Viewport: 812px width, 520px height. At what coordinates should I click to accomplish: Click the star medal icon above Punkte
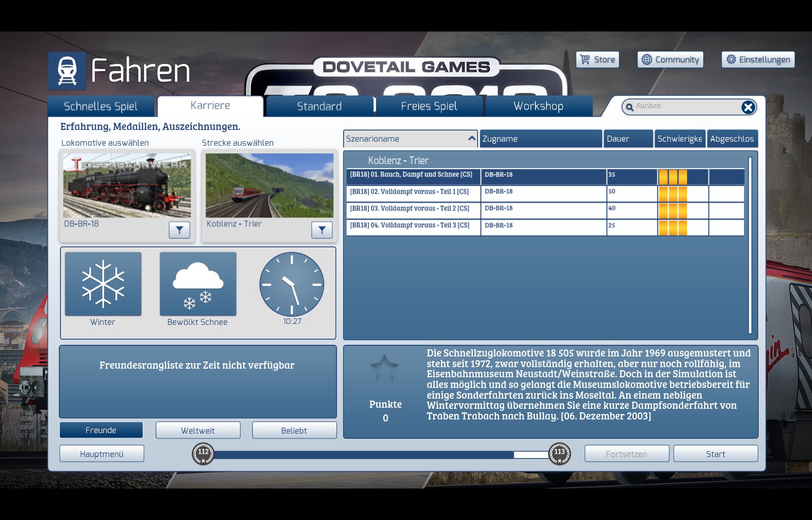point(385,368)
